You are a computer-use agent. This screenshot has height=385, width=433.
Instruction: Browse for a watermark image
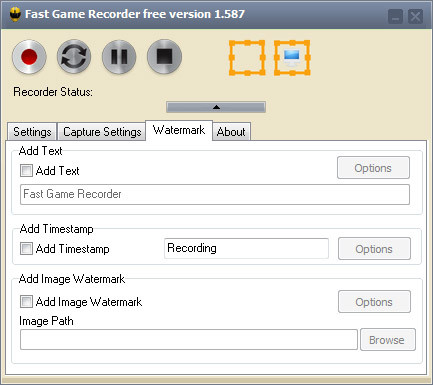[x=388, y=340]
